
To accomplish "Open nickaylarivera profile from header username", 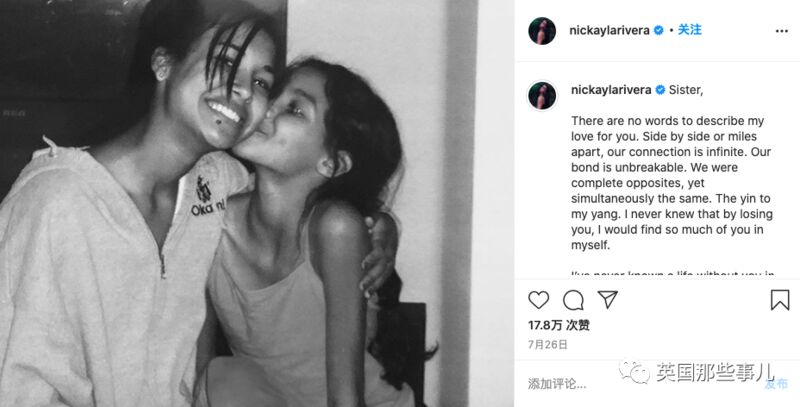I will [609, 31].
